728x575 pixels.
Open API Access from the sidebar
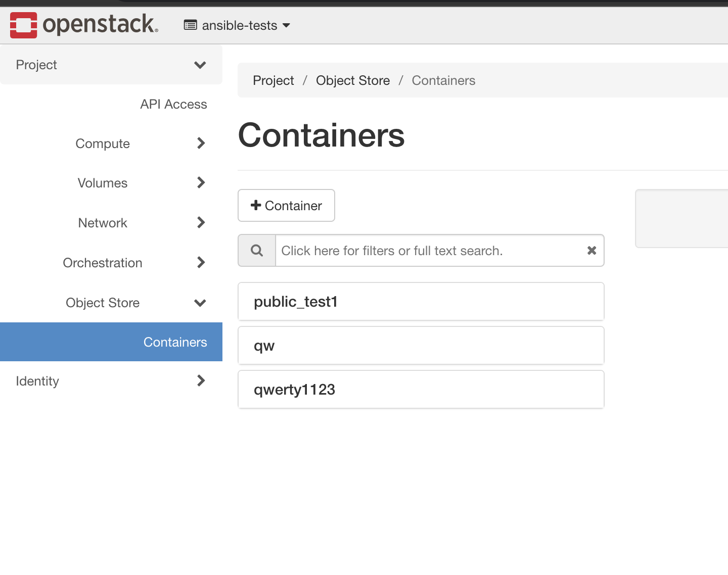pyautogui.click(x=173, y=104)
